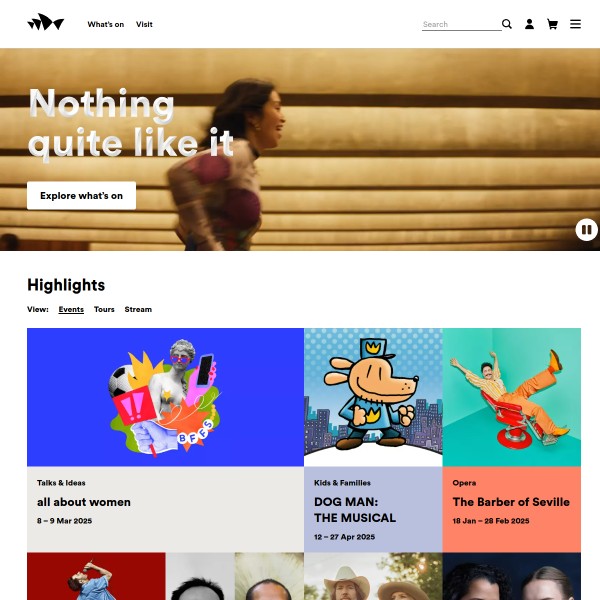Viewport: 600px width, 600px height.
Task: Open the shopping cart icon
Action: point(552,24)
